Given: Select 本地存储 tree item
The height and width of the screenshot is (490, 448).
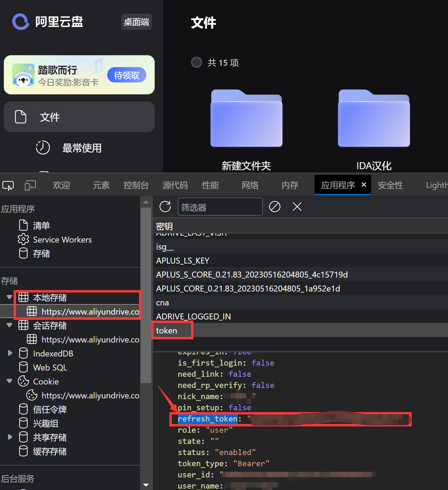Looking at the screenshot, I should pos(50,297).
